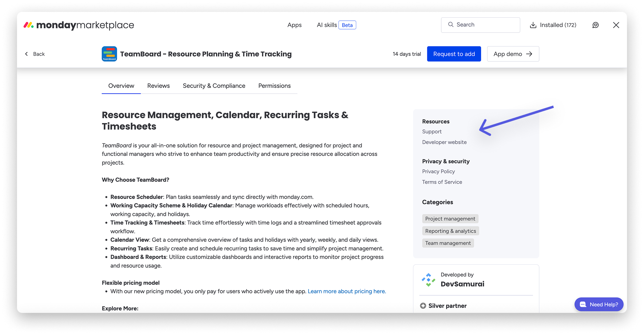Image resolution: width=644 pixels, height=335 pixels.
Task: Click the Calendar View bullet text
Action: (244, 240)
